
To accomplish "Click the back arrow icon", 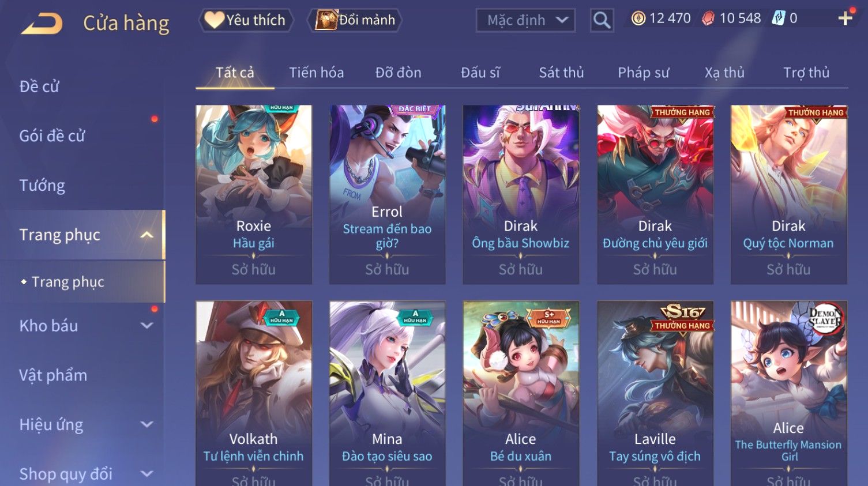I will (42, 23).
